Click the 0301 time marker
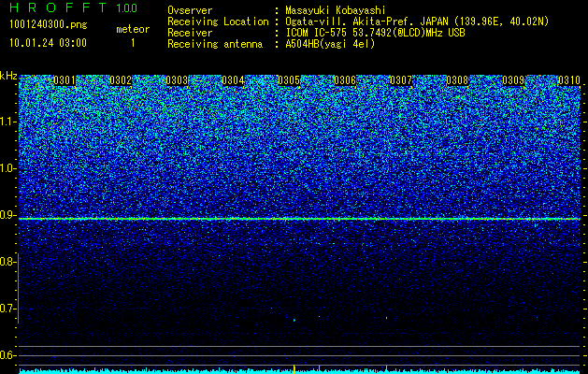The height and width of the screenshot is (374, 588). pyautogui.click(x=65, y=80)
